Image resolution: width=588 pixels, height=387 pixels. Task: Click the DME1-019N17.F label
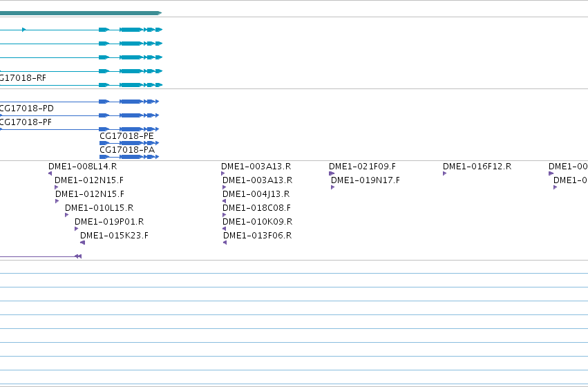click(366, 180)
